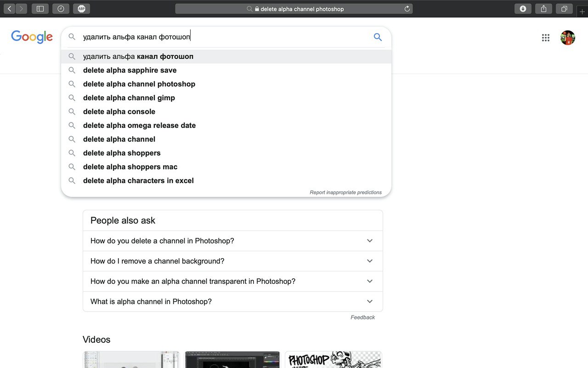Choose the 'delete alpha channel' suggestion
588x368 pixels.
(x=226, y=139)
